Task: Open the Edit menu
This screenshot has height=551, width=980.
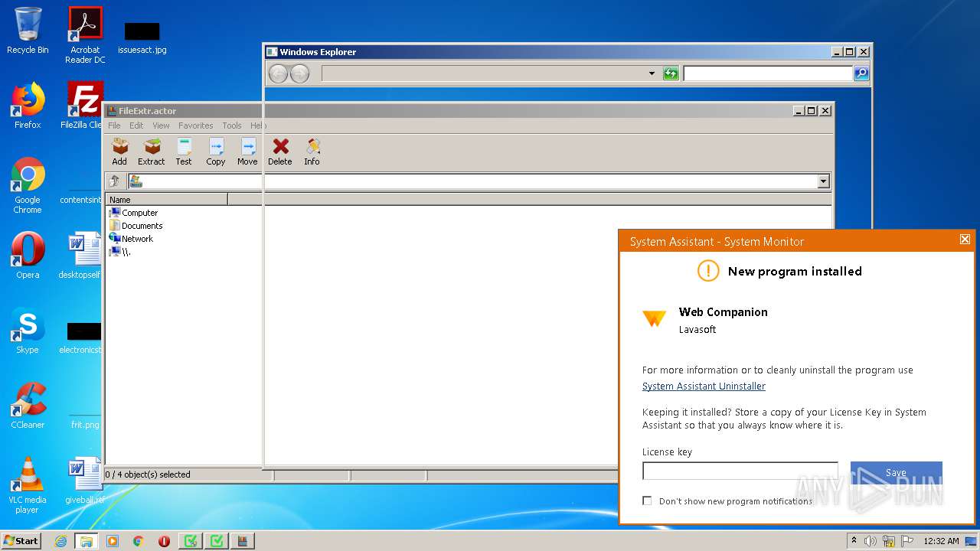Action: tap(136, 126)
